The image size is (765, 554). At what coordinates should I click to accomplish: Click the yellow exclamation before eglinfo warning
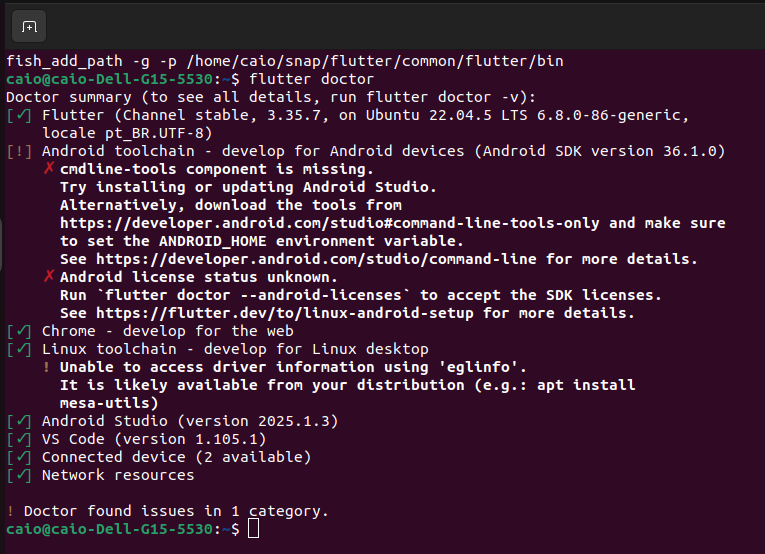(x=47, y=367)
